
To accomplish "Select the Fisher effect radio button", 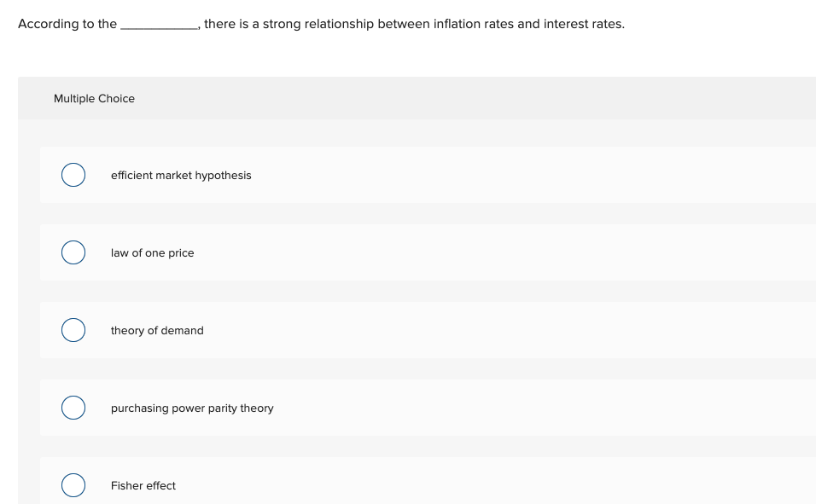I will click(73, 484).
